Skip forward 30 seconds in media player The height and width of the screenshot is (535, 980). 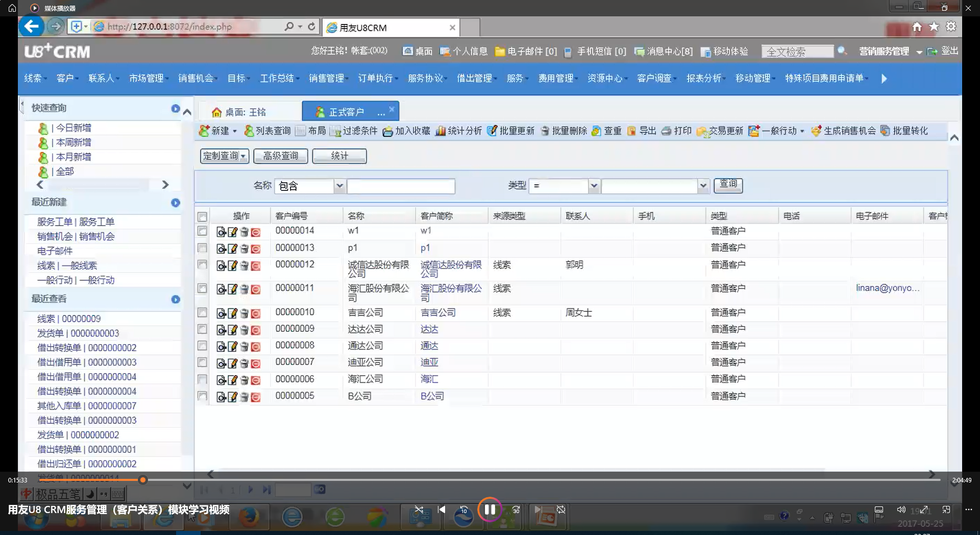(x=516, y=509)
